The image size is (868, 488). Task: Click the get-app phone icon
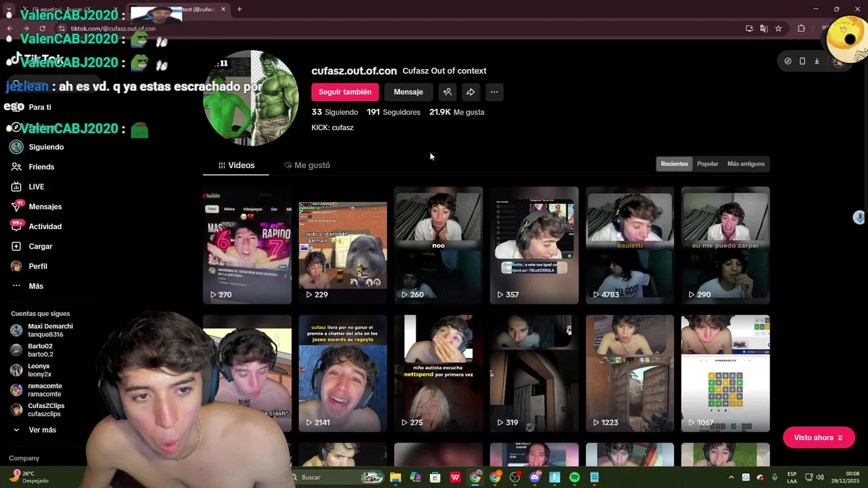click(x=802, y=61)
